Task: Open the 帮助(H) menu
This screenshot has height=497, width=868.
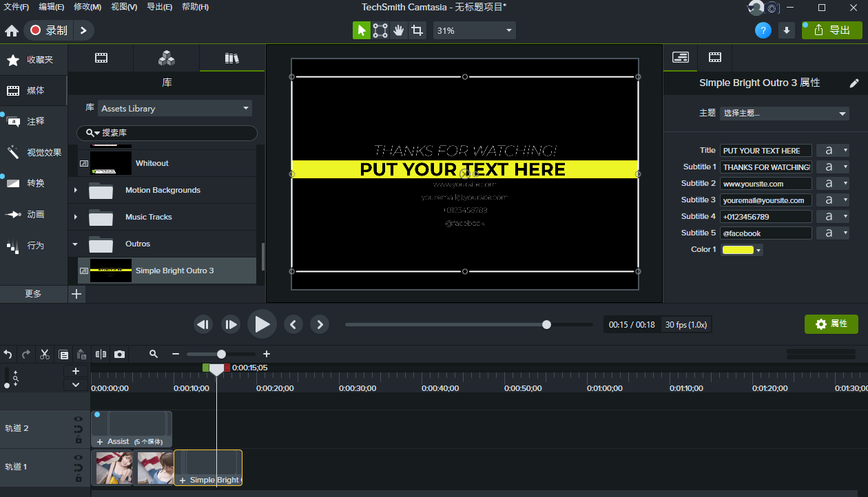Action: pyautogui.click(x=195, y=7)
